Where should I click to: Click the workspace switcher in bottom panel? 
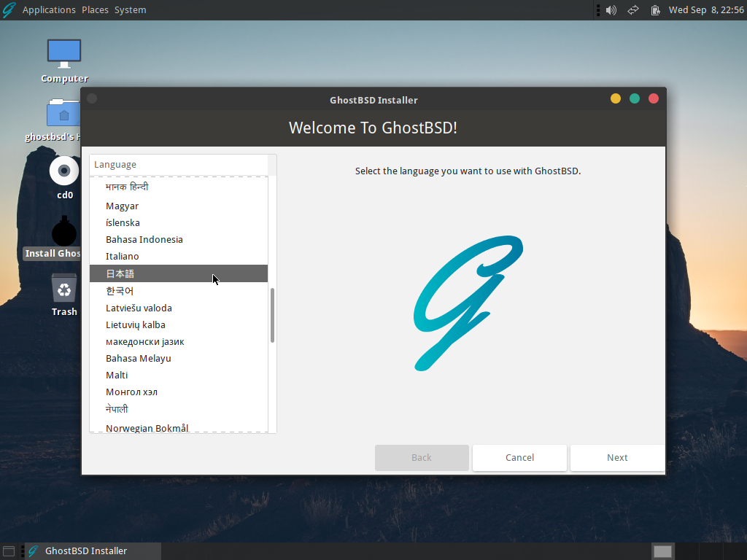tap(662, 551)
